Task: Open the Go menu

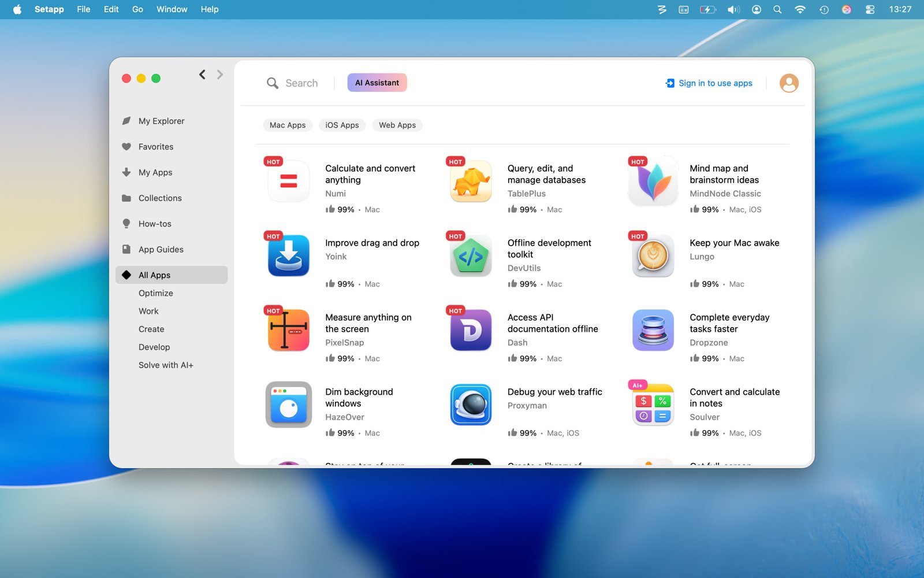Action: (x=137, y=9)
